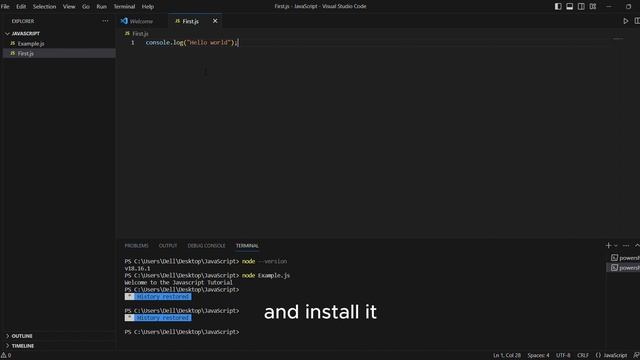Viewport: 640px width, 360px height.
Task: Switch to the DEBUG CONSOLE tab
Action: tap(206, 246)
